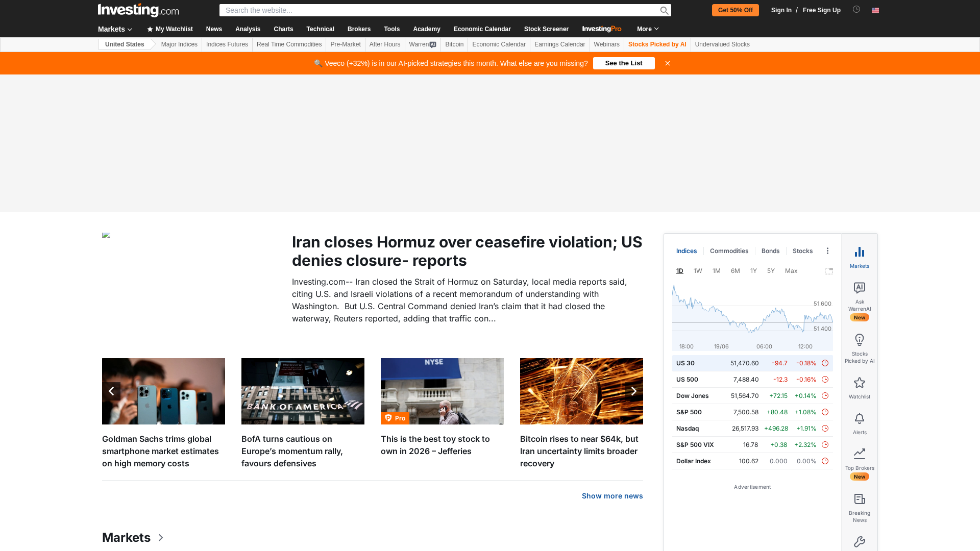Click the clock icon in S&P 500 VIX row
The height and width of the screenshot is (551, 980).
click(x=825, y=445)
